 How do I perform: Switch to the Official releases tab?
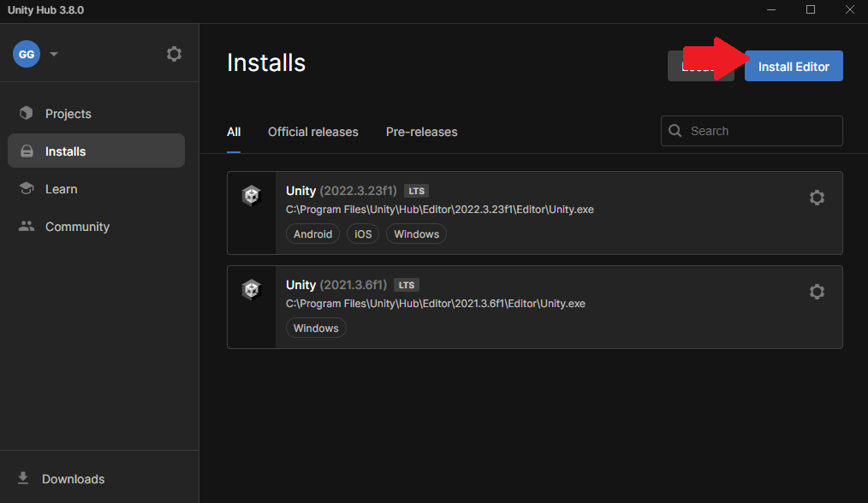click(x=312, y=132)
